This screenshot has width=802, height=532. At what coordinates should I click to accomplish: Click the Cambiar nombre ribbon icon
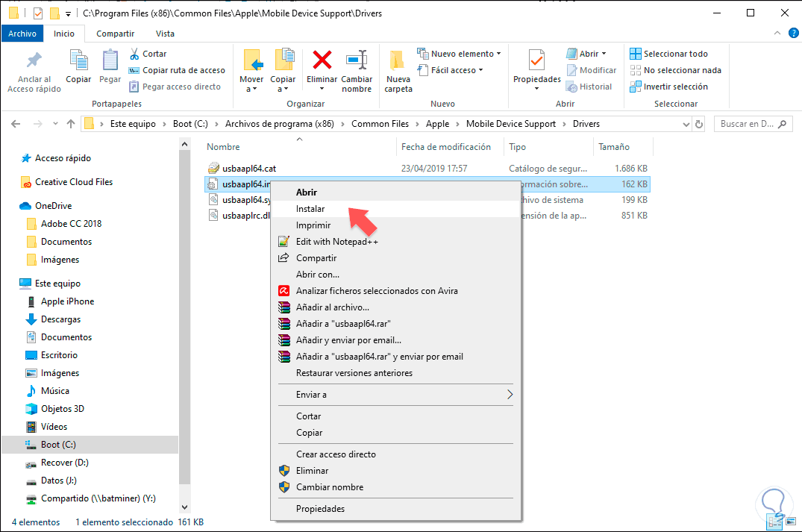(357, 60)
